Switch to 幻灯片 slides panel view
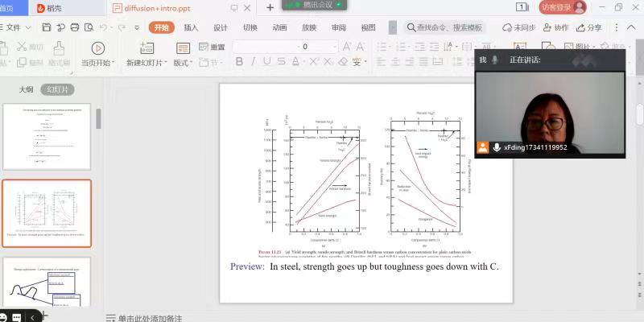 pyautogui.click(x=57, y=89)
